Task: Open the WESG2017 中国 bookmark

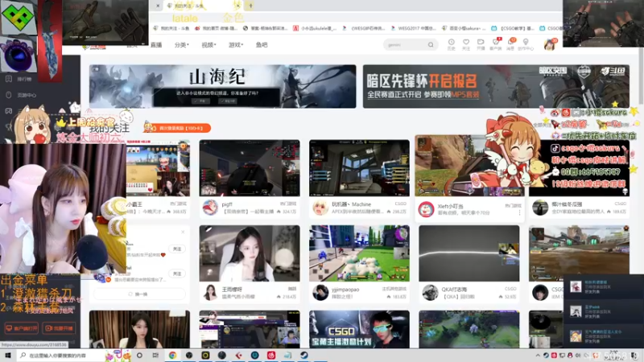Action: tap(414, 28)
